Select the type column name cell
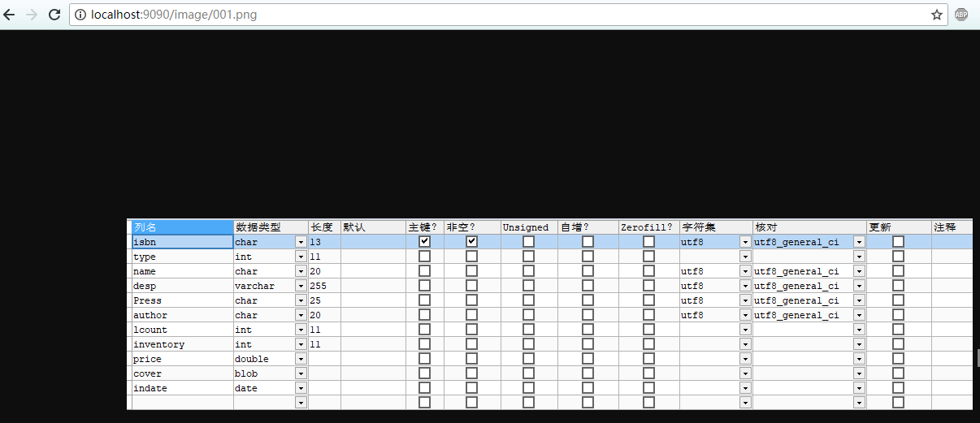980x423 pixels. pos(182,257)
